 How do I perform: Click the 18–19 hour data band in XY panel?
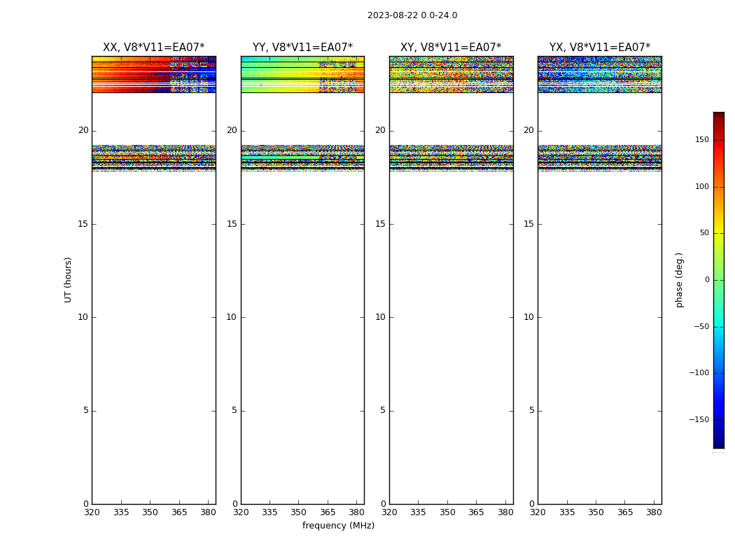click(451, 158)
